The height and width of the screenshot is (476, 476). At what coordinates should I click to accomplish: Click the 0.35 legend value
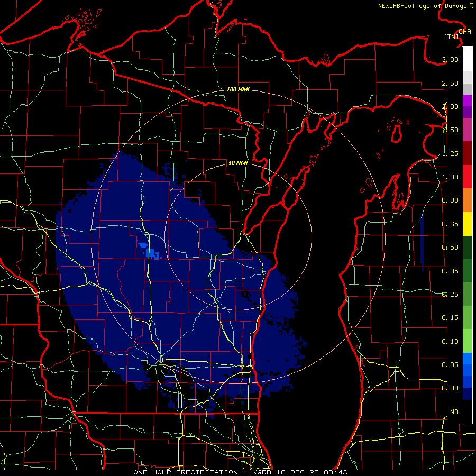pos(450,271)
